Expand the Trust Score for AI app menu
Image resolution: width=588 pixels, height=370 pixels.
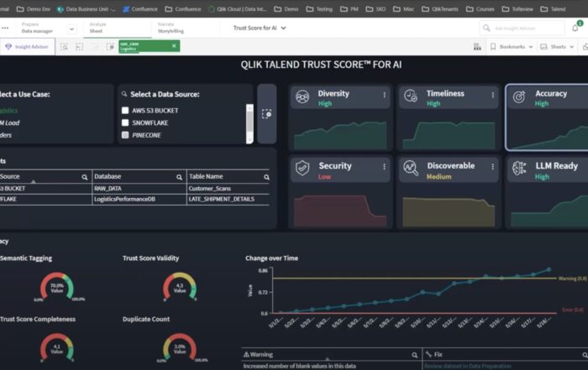point(260,28)
